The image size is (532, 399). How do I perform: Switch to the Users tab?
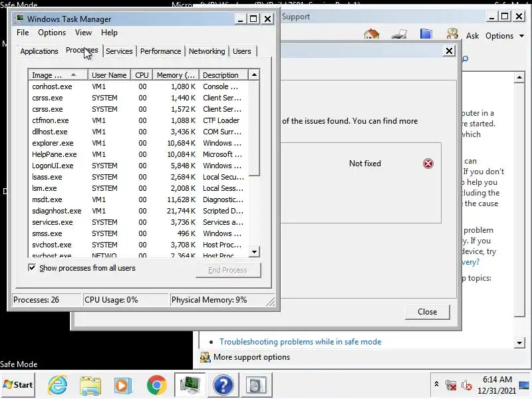[242, 51]
